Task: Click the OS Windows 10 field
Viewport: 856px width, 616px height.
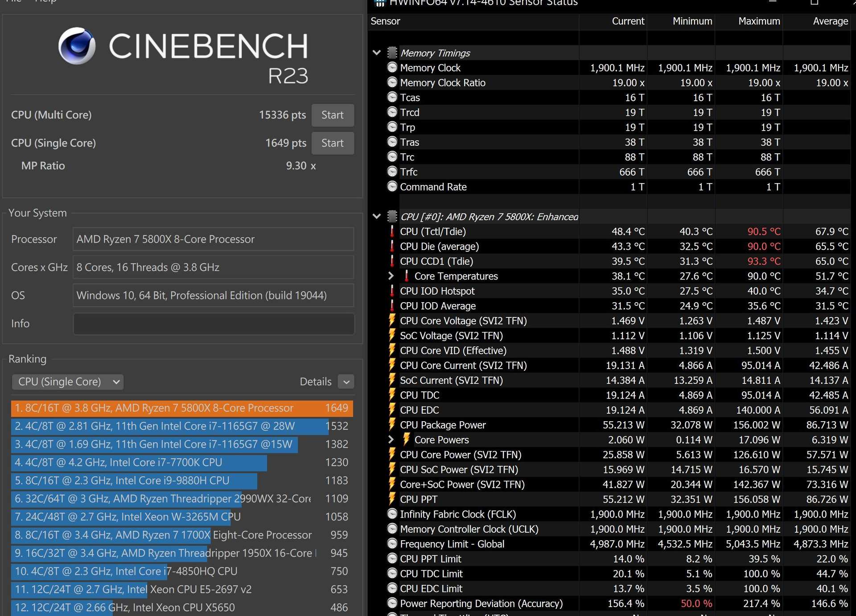Action: tap(214, 296)
